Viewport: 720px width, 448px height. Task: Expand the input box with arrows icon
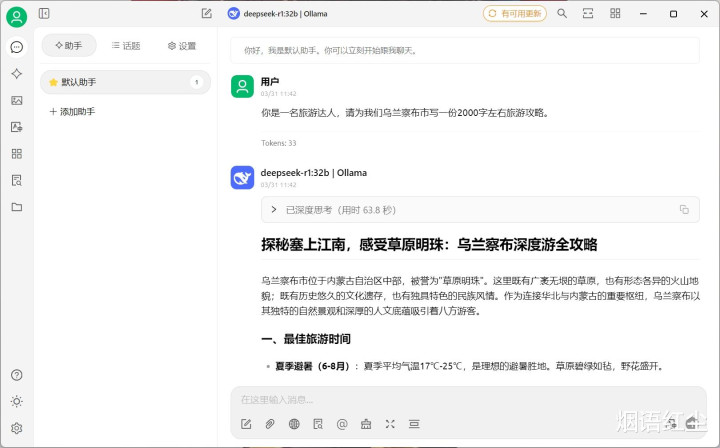[390, 424]
